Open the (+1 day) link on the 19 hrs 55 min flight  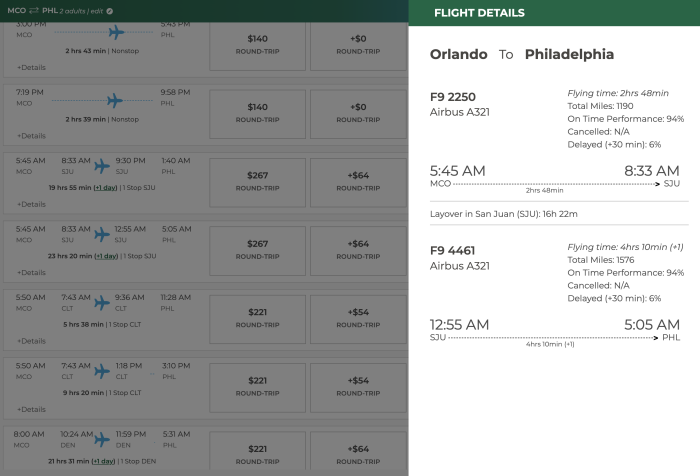pos(105,188)
